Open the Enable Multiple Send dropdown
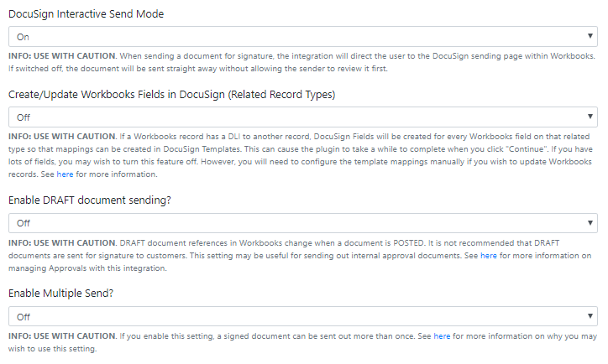Image resolution: width=608 pixels, height=364 pixels. tap(303, 316)
